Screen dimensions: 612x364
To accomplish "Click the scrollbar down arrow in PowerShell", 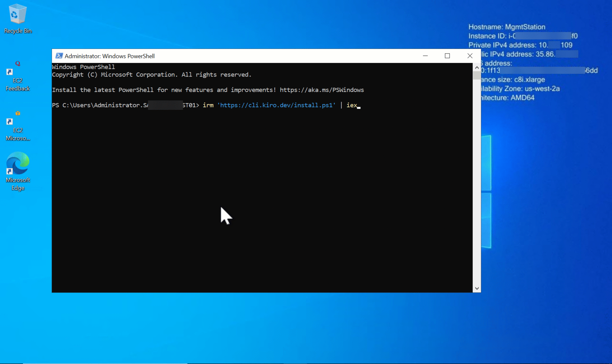I will [x=477, y=289].
